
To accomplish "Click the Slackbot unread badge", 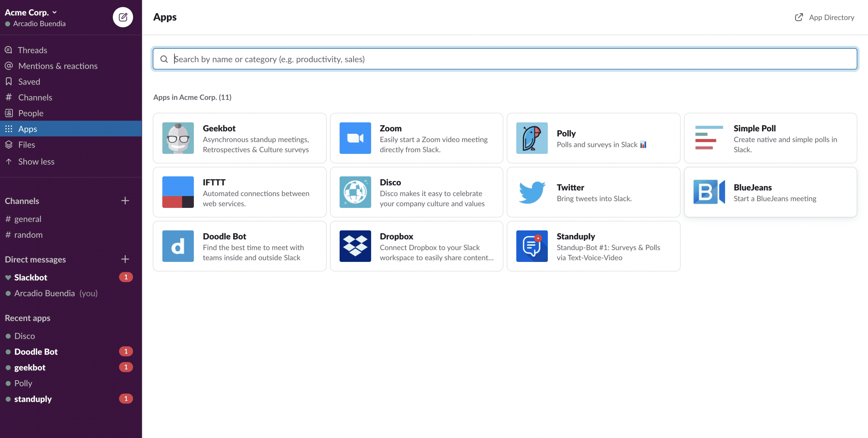I will 126,277.
